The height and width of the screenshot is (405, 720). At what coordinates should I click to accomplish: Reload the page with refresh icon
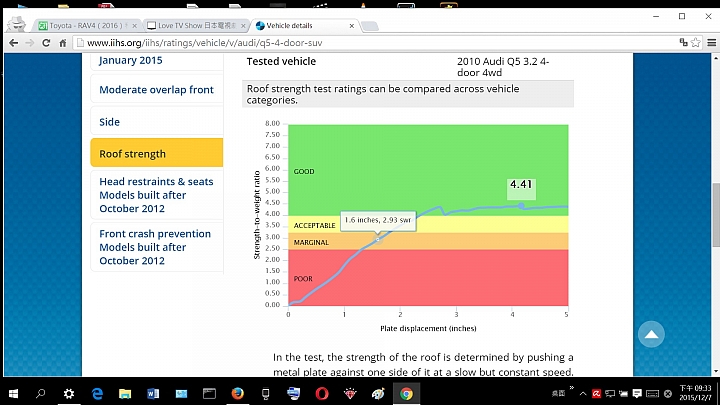click(x=46, y=43)
